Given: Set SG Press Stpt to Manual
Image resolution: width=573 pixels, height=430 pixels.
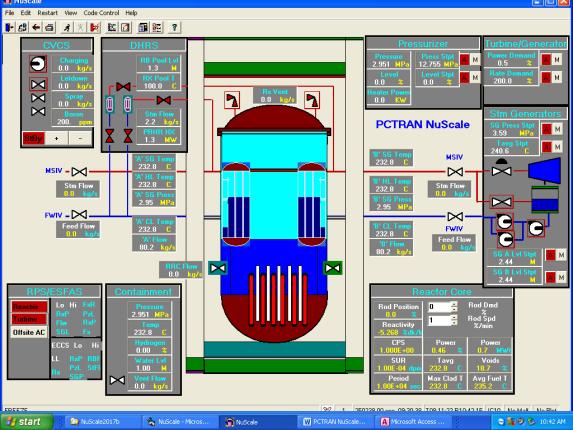Looking at the screenshot, I should pyautogui.click(x=558, y=129).
